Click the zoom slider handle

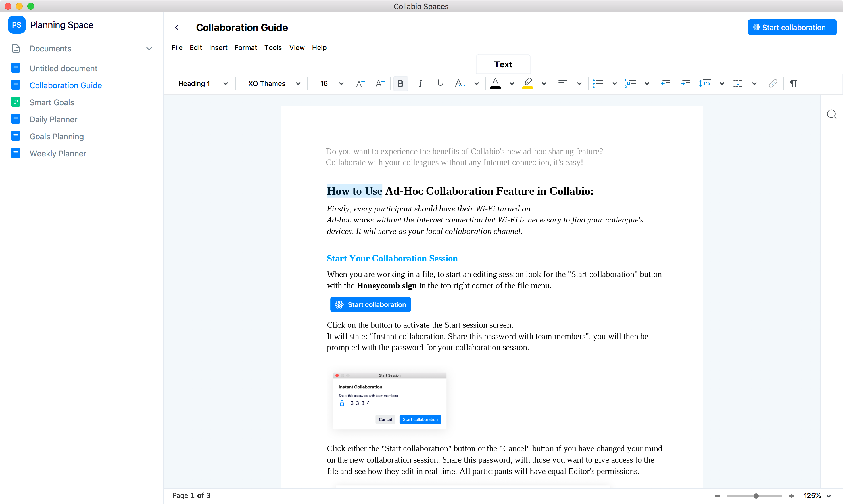click(x=756, y=496)
